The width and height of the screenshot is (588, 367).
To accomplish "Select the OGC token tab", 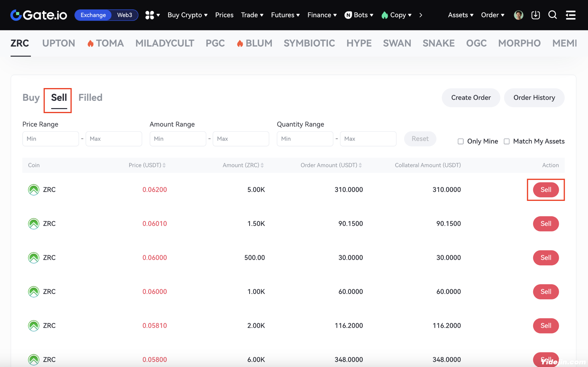I will [476, 43].
